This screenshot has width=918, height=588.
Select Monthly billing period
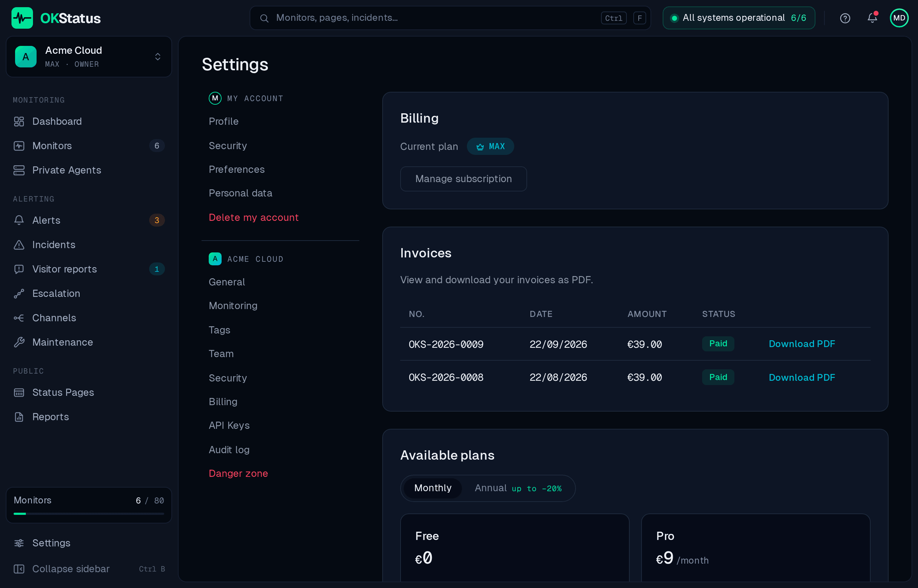coord(433,488)
